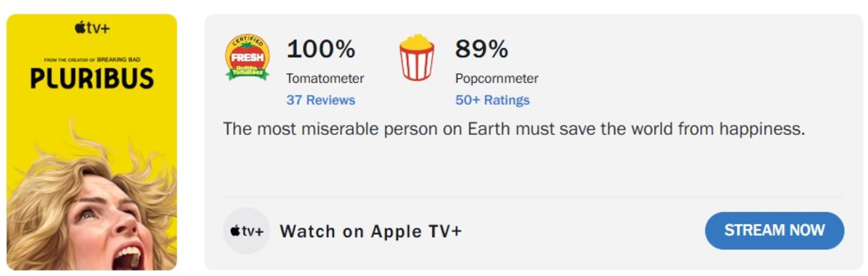The height and width of the screenshot is (276, 868).
Task: Click the round Apple TV+ logo beside Watch
Action: coord(246,231)
